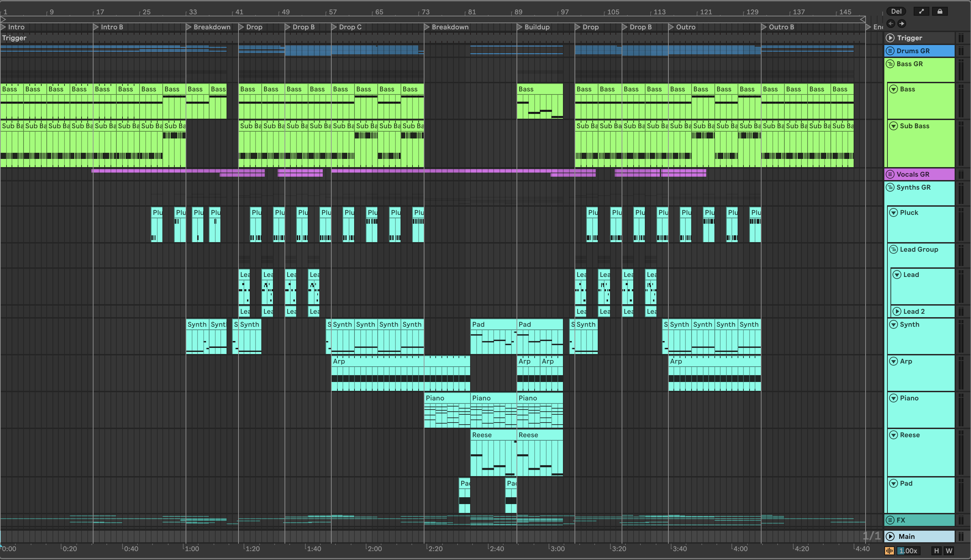This screenshot has height=560, width=971.
Task: Select the Drop C locator marker
Action: (334, 27)
